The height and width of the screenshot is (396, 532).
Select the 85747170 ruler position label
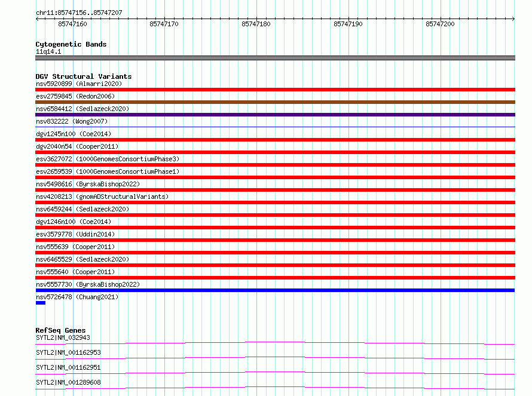pyautogui.click(x=164, y=24)
